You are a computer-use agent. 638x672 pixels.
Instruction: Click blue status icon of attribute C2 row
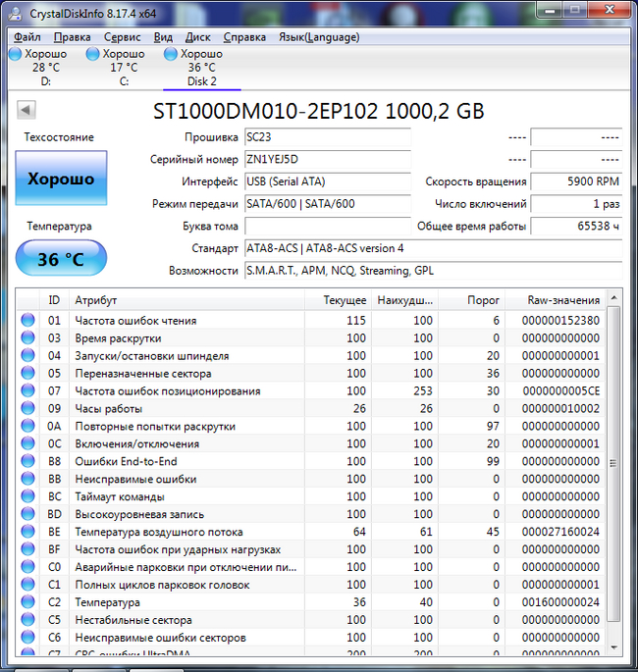click(27, 602)
